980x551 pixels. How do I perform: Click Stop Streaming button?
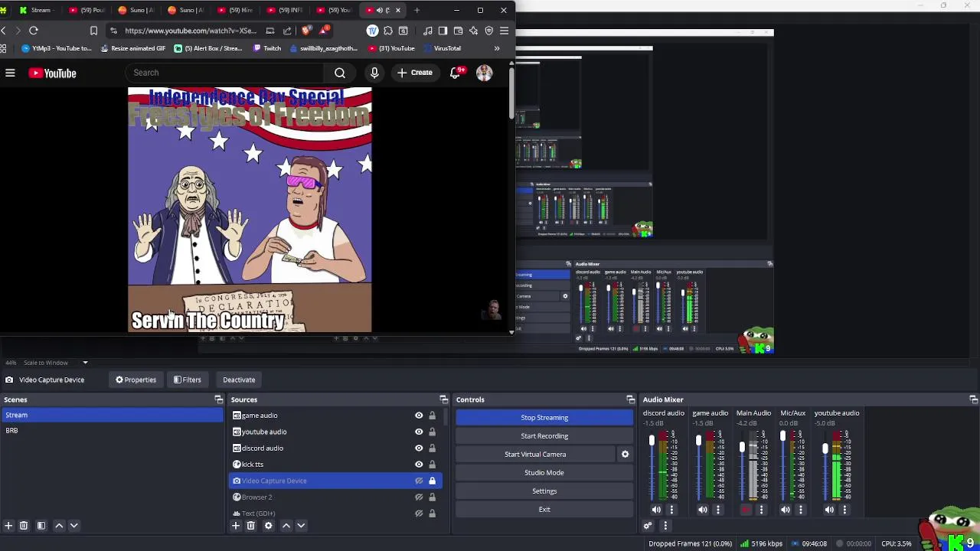[544, 418]
